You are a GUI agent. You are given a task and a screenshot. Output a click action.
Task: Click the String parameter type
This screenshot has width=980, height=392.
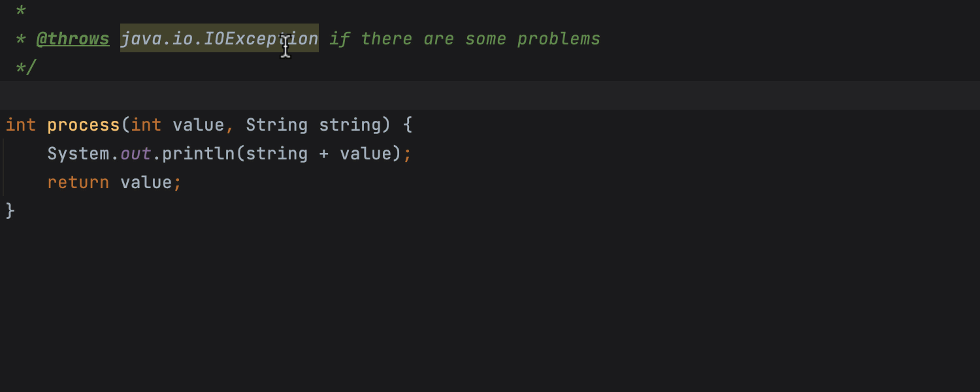click(276, 125)
